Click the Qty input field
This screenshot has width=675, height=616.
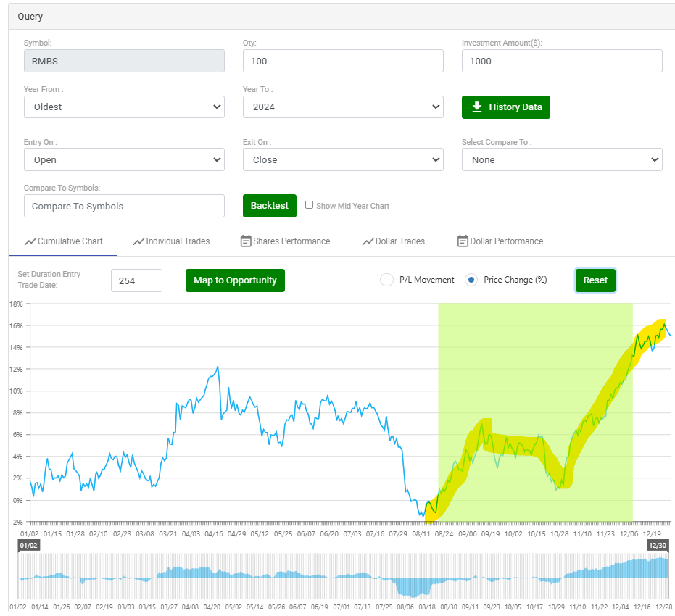(x=343, y=61)
